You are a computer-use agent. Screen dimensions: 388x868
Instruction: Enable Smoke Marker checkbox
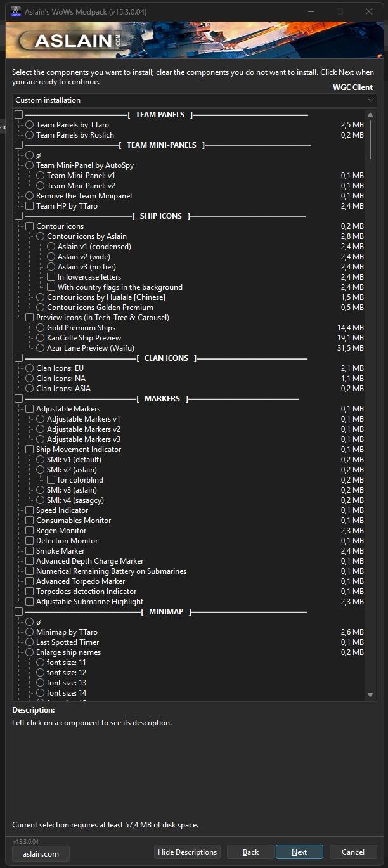(29, 551)
